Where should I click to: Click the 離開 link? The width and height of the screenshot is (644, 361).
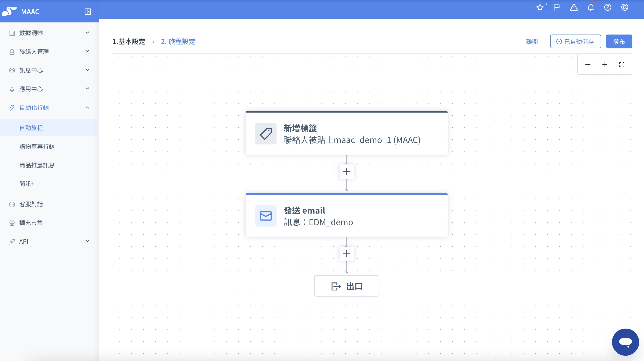[x=532, y=42]
